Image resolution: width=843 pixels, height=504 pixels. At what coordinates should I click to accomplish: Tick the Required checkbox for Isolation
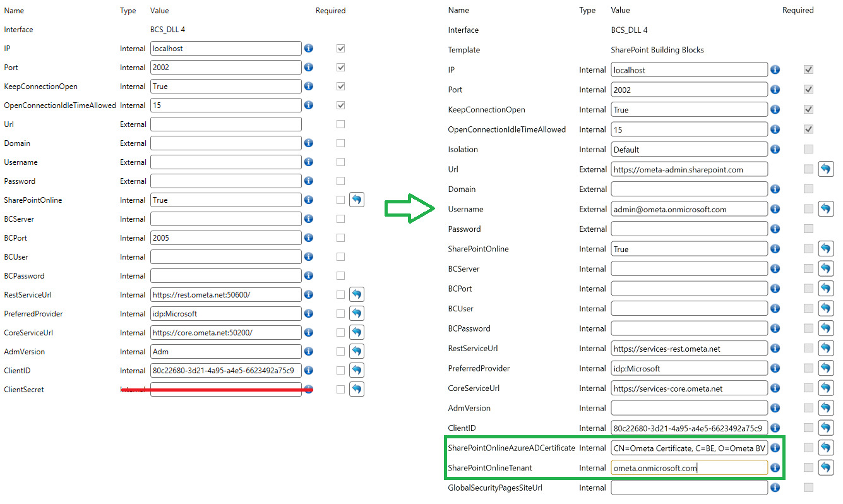tap(808, 150)
